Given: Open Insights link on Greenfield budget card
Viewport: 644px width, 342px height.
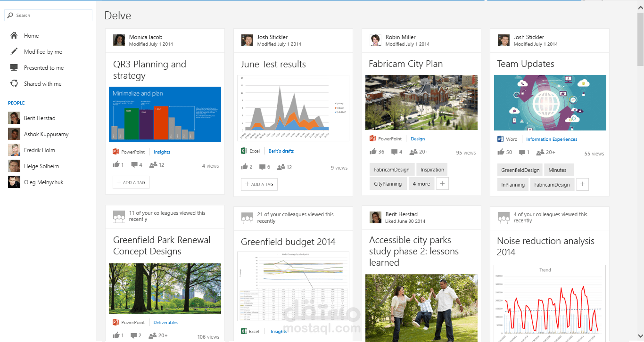Looking at the screenshot, I should [279, 332].
